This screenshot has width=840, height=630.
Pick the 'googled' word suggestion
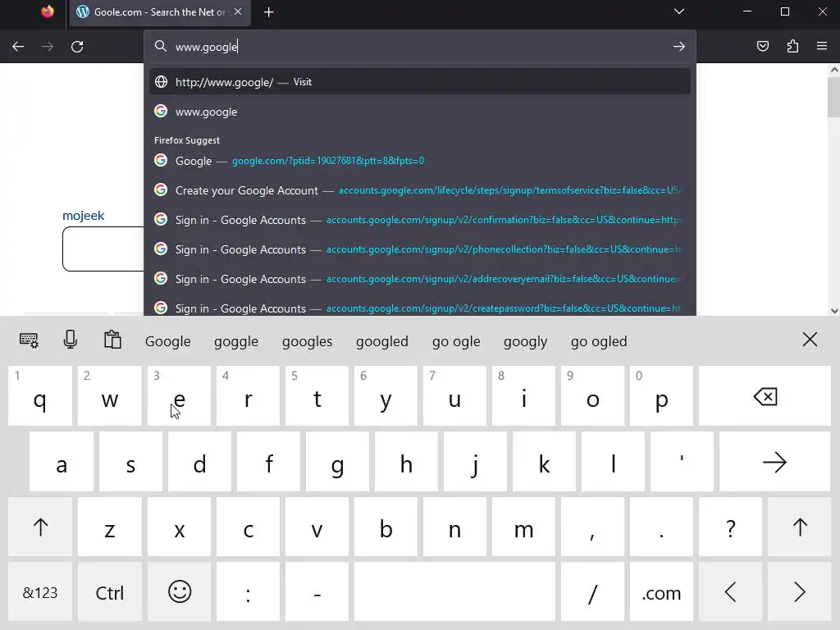click(x=382, y=341)
